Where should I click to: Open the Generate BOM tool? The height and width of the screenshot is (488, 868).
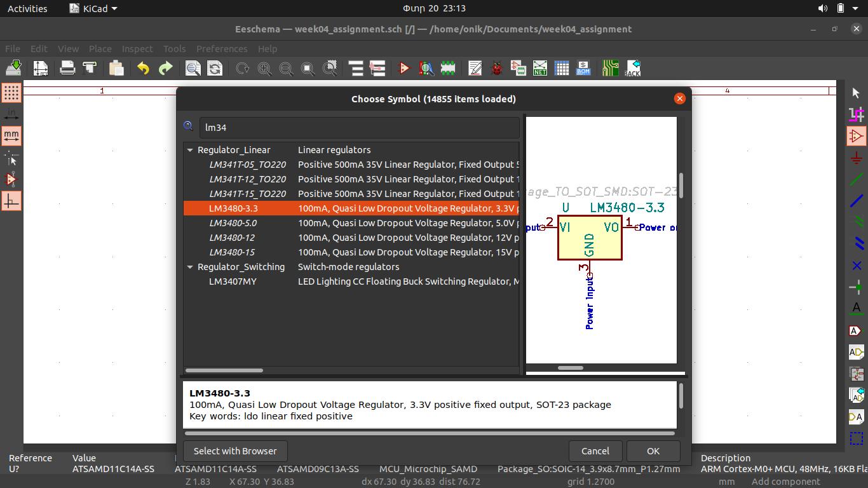point(583,68)
